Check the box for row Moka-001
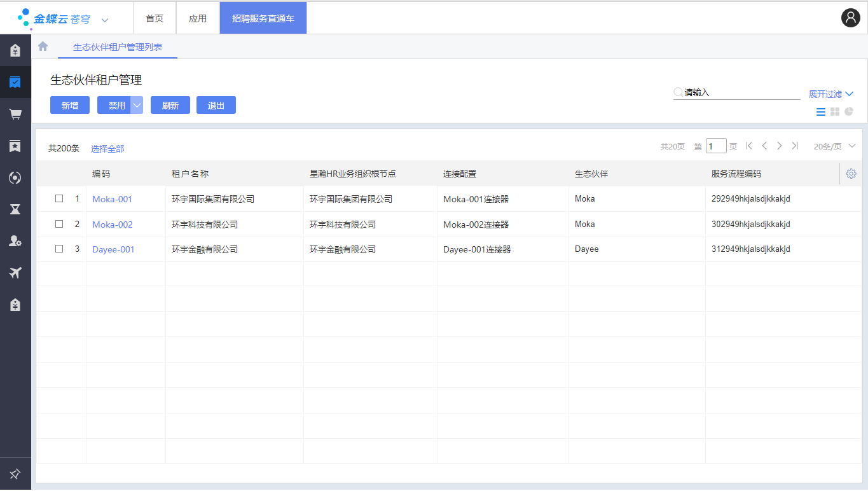 point(59,198)
